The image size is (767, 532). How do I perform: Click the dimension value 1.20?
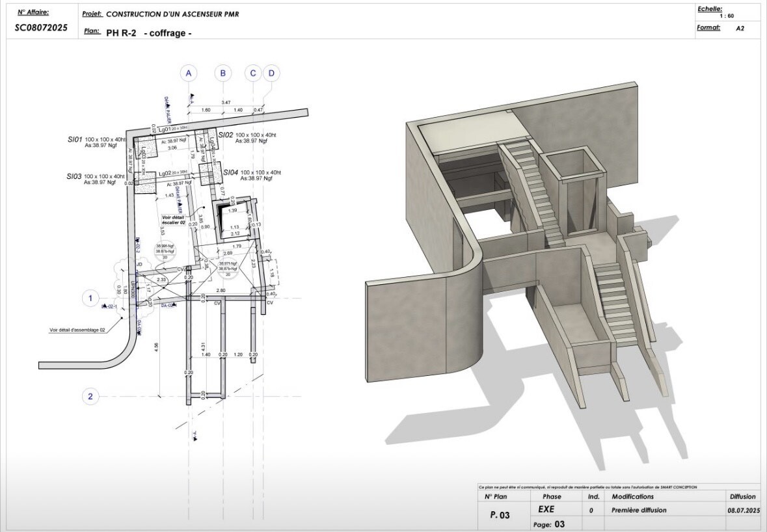(238, 354)
